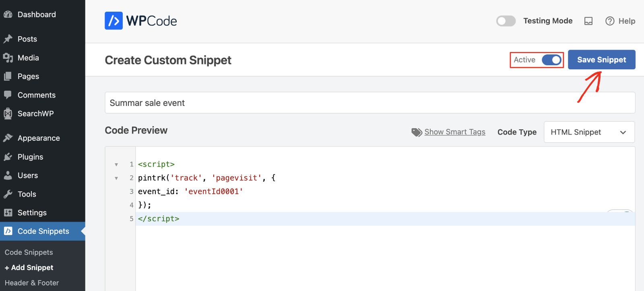Click the closing script tag line

pos(159,219)
